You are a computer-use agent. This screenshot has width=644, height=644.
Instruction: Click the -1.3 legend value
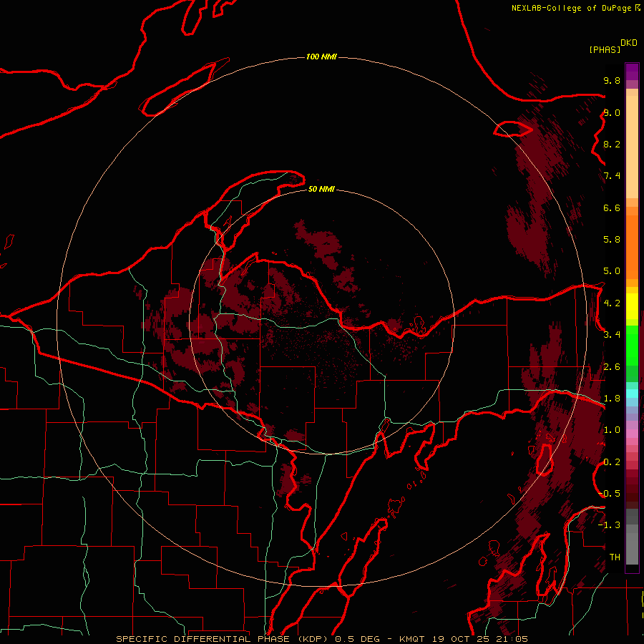(x=609, y=525)
